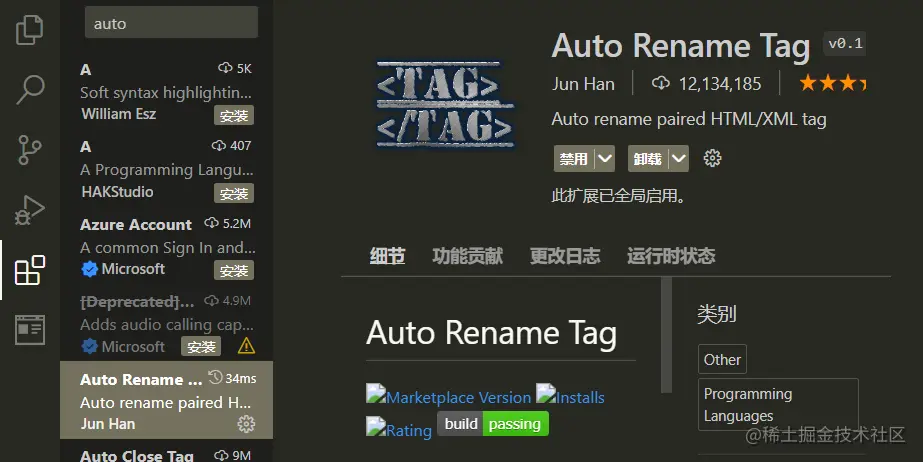Click the v0.1 version label

[x=845, y=44]
